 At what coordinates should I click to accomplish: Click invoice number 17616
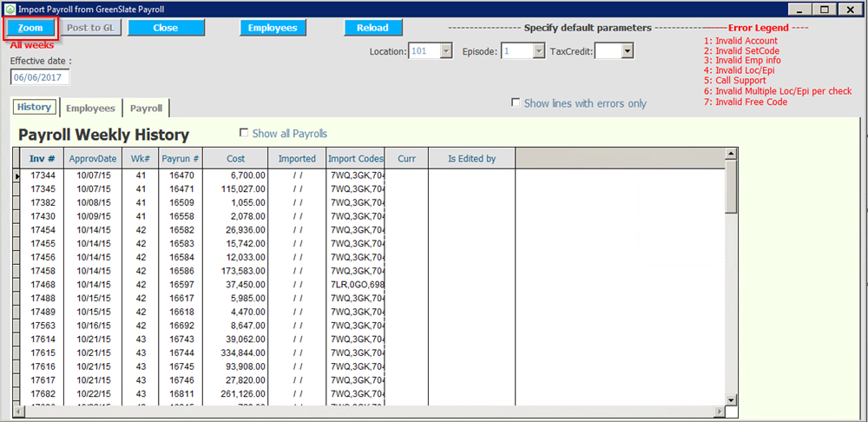pyautogui.click(x=42, y=366)
